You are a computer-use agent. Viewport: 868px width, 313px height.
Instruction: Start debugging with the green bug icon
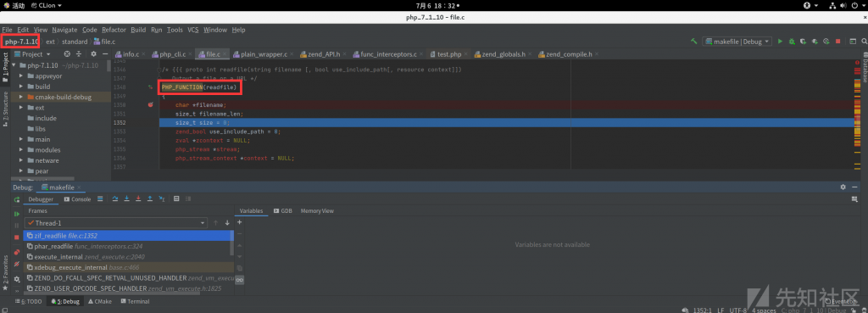click(x=793, y=42)
